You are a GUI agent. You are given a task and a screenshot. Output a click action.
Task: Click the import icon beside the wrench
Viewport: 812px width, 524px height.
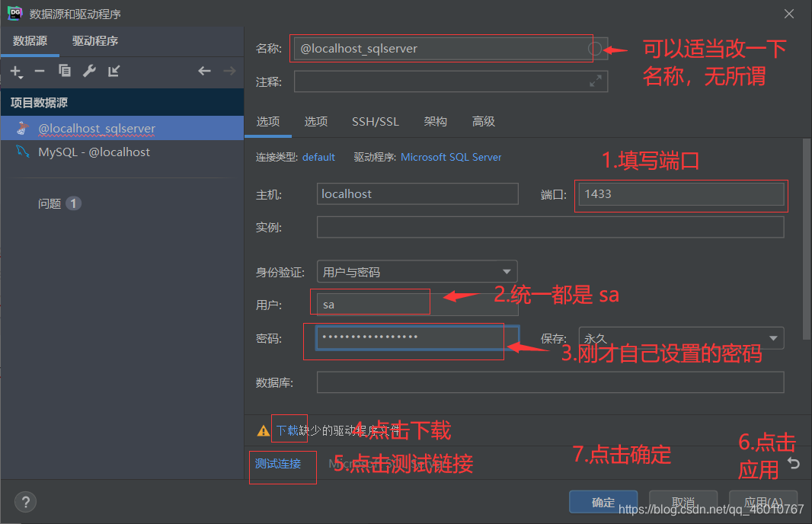113,71
